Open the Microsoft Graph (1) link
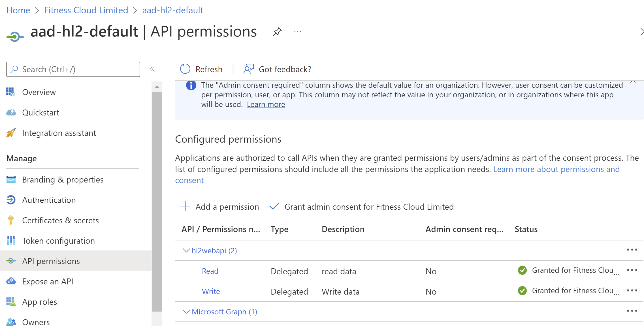Screen dimensions: 644x326 coord(225,312)
